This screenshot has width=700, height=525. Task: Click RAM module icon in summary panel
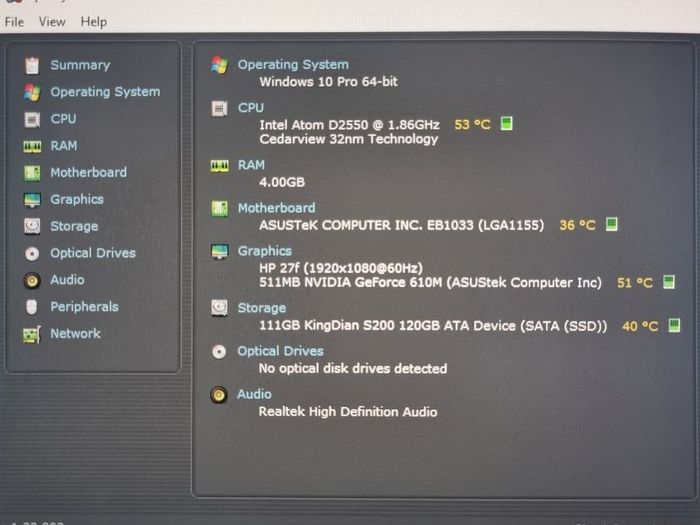click(220, 166)
